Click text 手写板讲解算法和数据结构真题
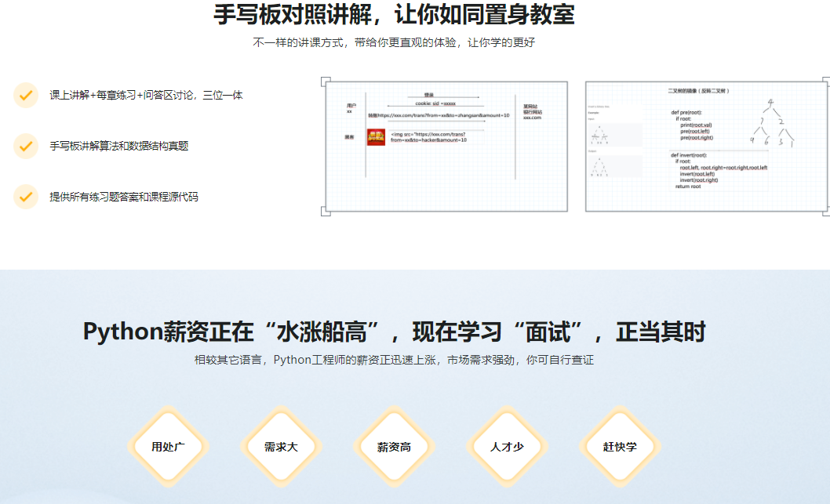The height and width of the screenshot is (504, 830). click(119, 146)
